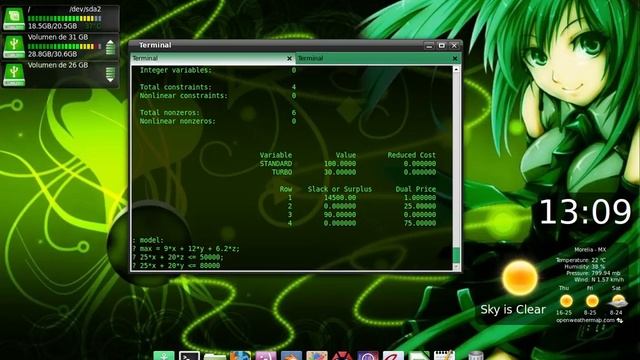Maximize the Terminal window
This screenshot has width=640, height=360.
click(442, 46)
